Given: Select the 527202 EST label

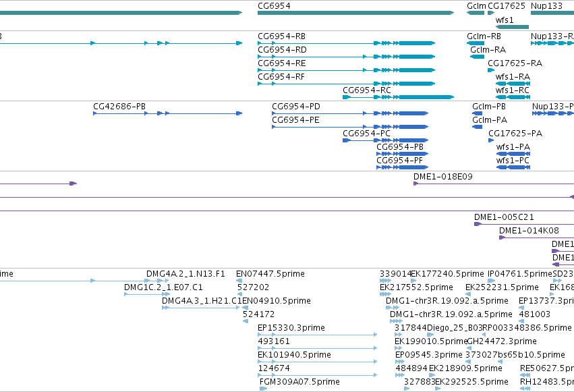Looking at the screenshot, I should pyautogui.click(x=253, y=287).
